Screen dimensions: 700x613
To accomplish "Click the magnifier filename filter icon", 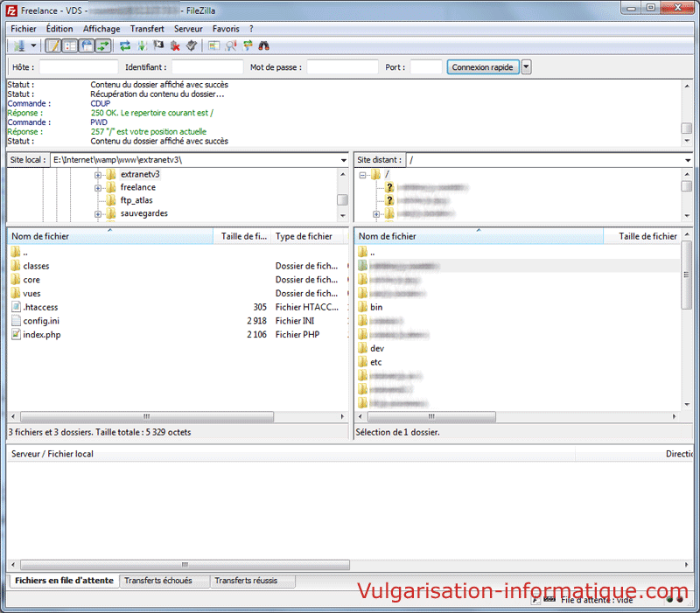I will [x=231, y=45].
